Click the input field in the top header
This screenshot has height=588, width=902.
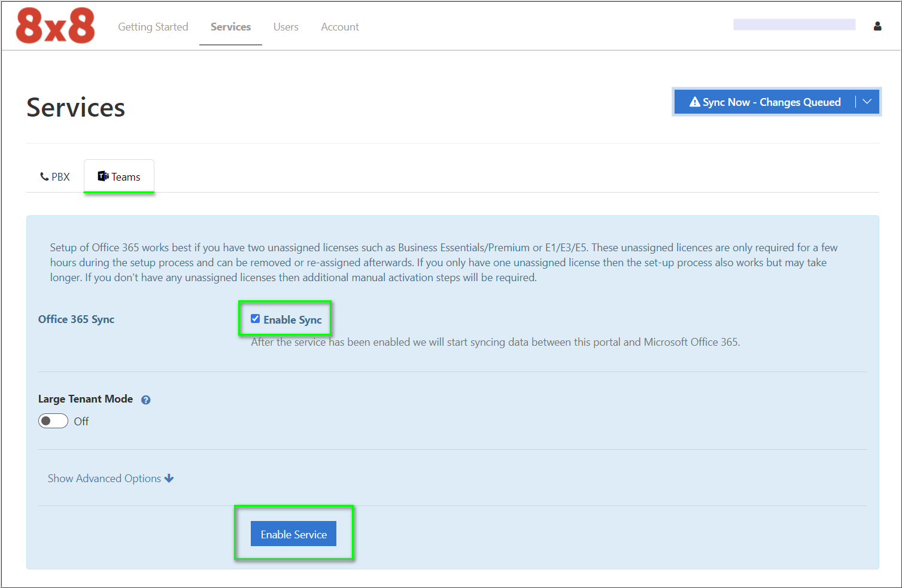point(794,24)
